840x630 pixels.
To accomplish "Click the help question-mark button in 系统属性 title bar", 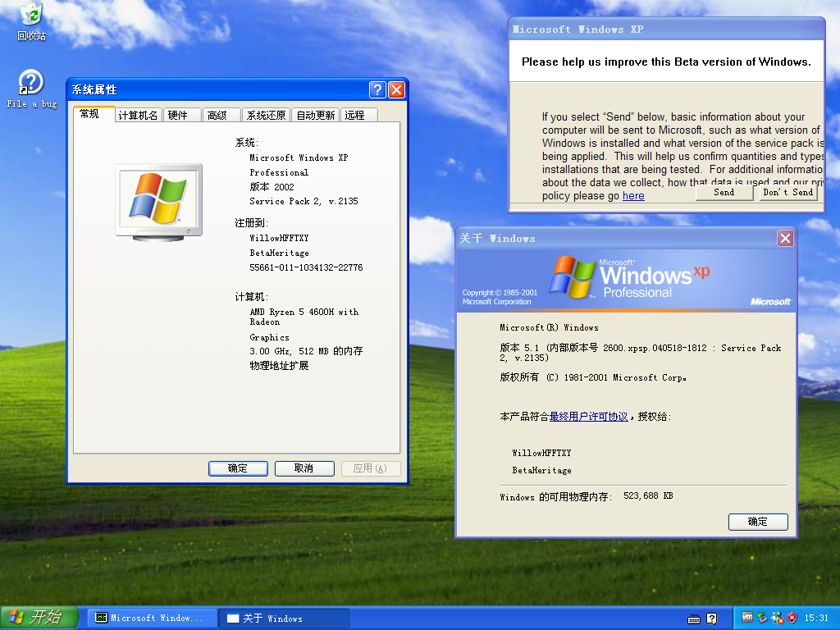I will click(377, 89).
